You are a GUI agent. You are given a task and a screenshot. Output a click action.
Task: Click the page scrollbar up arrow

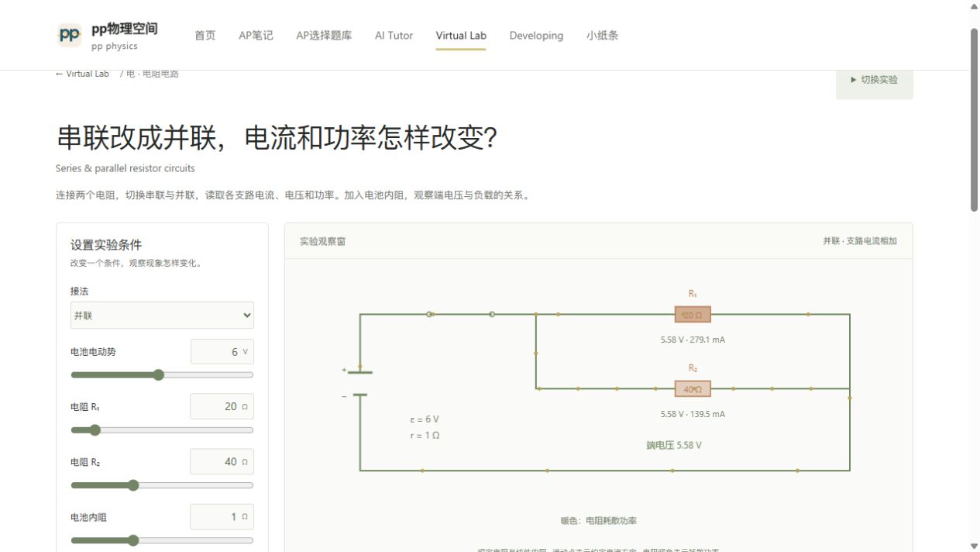click(x=975, y=6)
